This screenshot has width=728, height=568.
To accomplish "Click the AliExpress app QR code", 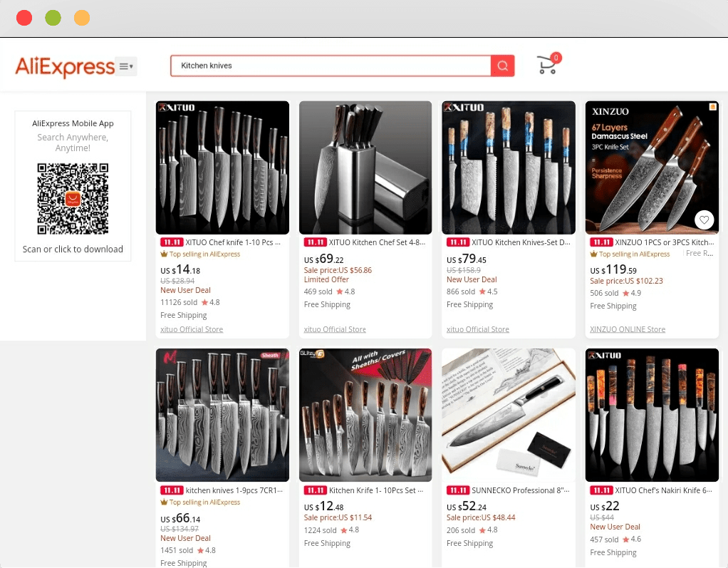I will (73, 198).
